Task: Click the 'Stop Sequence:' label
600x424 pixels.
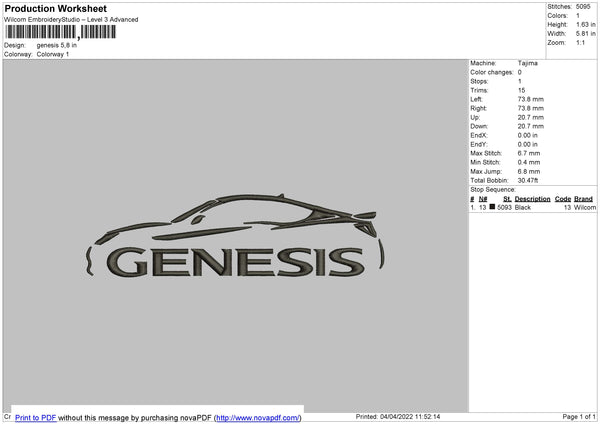Action: (x=493, y=190)
